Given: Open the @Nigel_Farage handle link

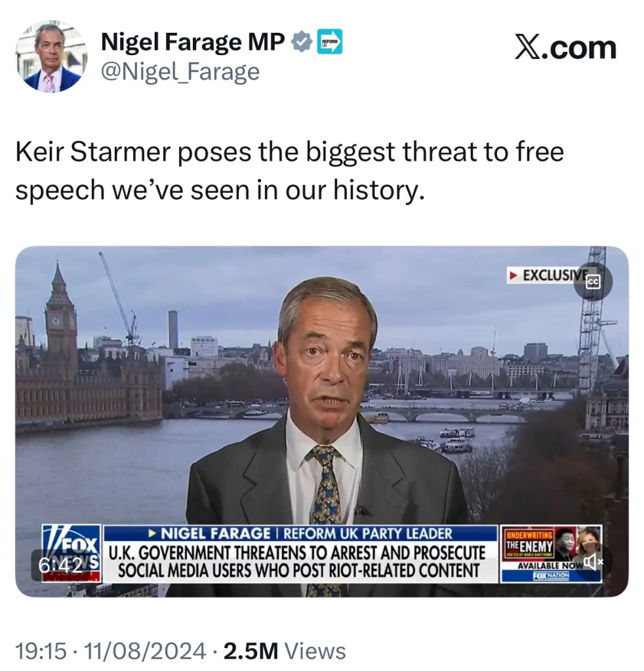Looking at the screenshot, I should (180, 71).
